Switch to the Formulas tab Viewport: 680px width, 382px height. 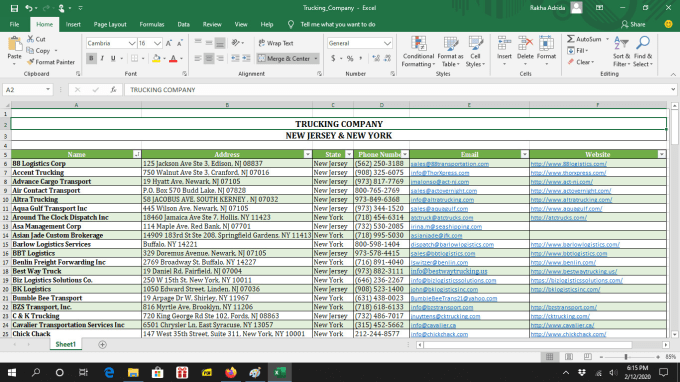pyautogui.click(x=152, y=24)
